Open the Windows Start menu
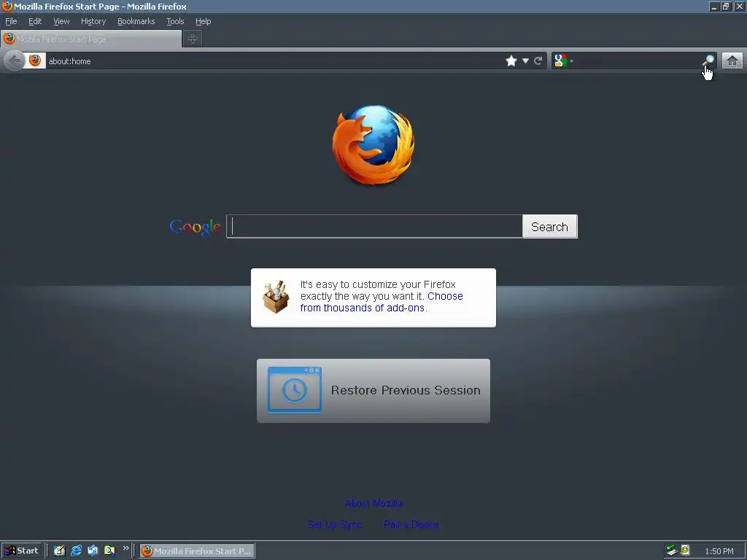Viewport: 747px width, 560px height. pos(21,551)
